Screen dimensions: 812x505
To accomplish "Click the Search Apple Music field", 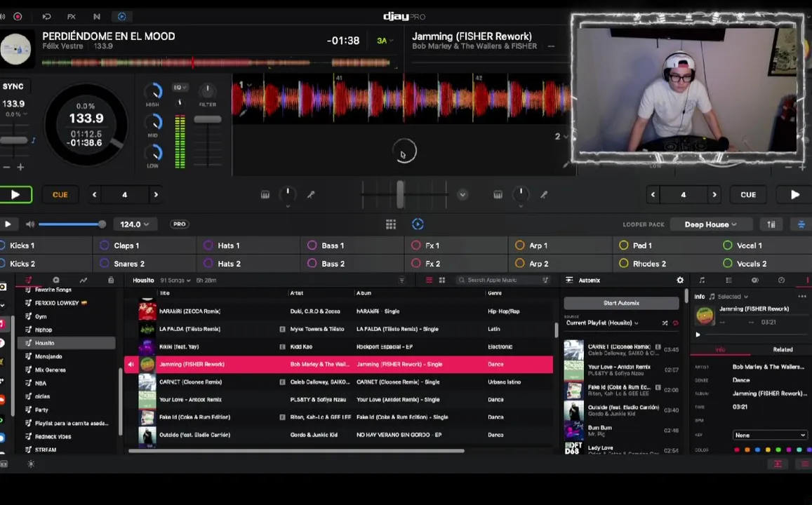I will 502,280.
